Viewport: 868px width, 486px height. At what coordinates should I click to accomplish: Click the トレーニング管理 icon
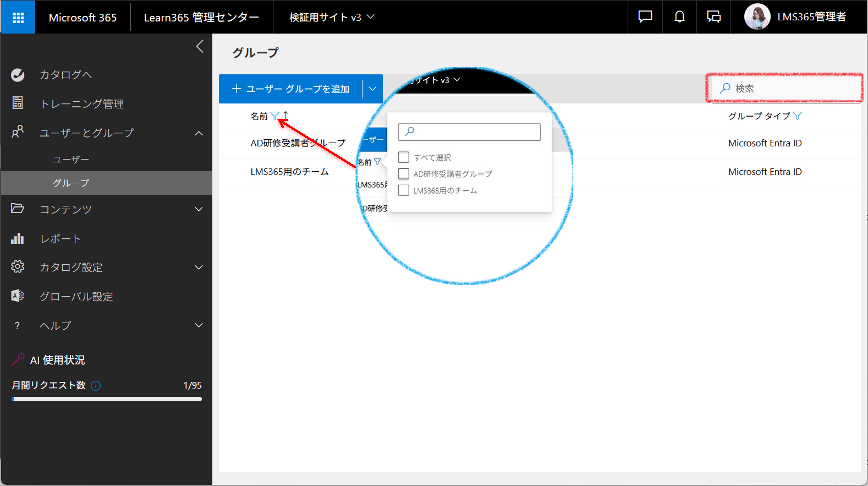pyautogui.click(x=18, y=103)
